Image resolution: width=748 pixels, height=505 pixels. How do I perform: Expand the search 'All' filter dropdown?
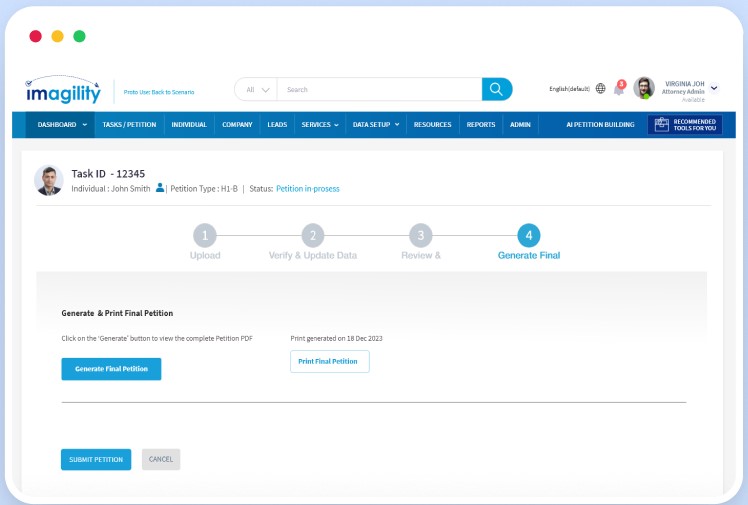257,89
